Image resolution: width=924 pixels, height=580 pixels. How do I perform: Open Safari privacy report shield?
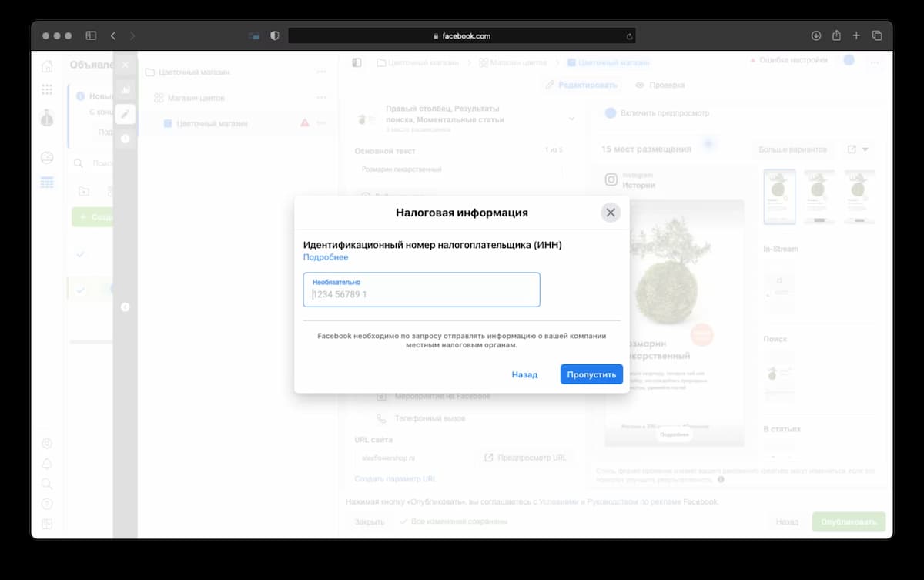(275, 35)
